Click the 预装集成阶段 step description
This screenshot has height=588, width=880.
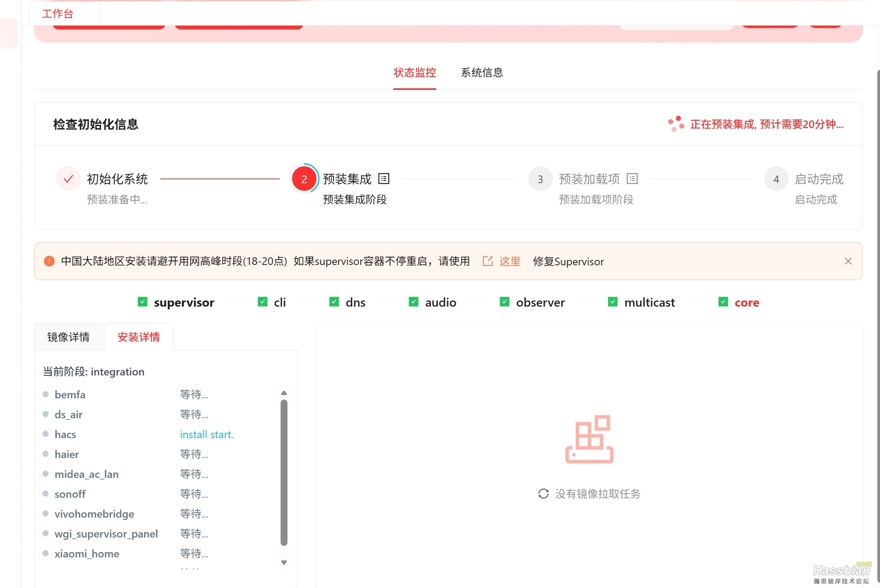tap(355, 199)
